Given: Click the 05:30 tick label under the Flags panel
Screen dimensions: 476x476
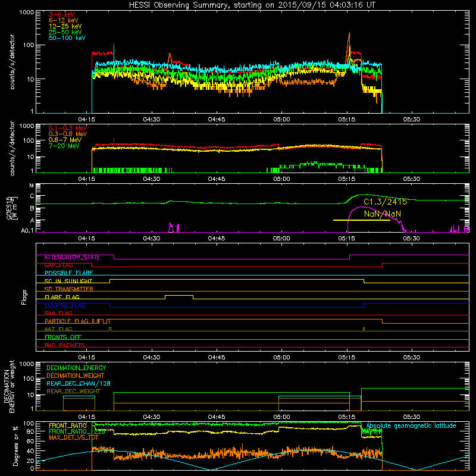Looking at the screenshot, I should coord(412,358).
